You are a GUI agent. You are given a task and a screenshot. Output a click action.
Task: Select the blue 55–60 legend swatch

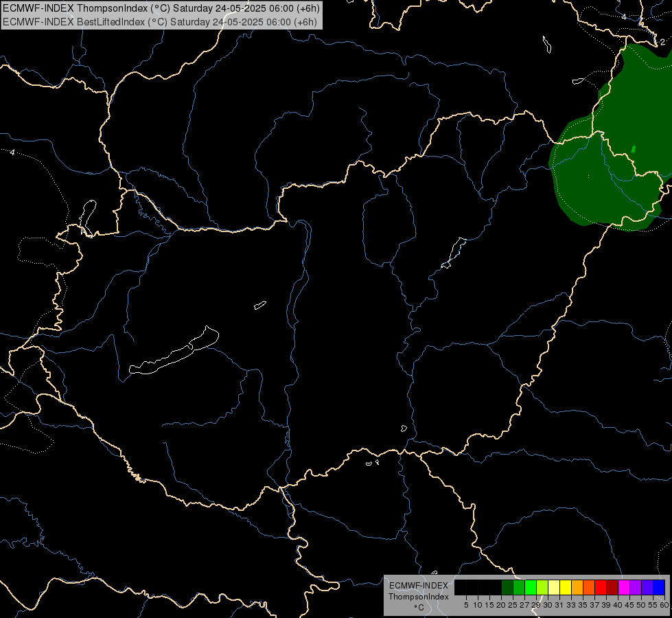pos(659,587)
